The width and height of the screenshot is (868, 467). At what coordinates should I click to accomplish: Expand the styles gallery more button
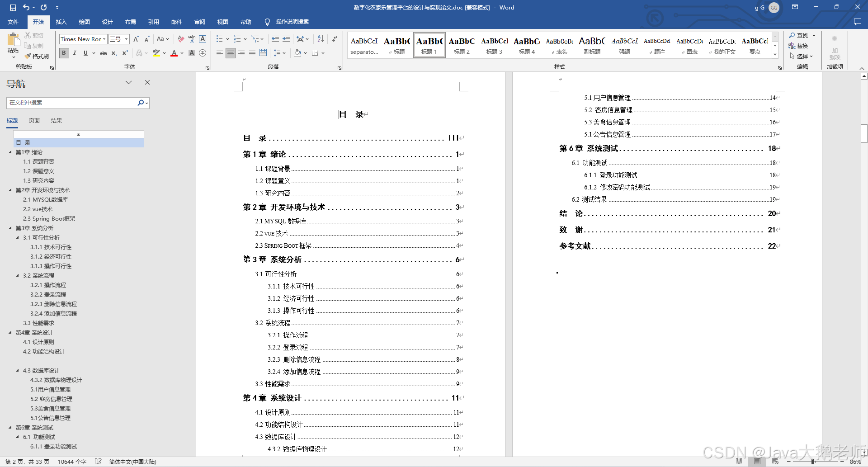[x=775, y=54]
